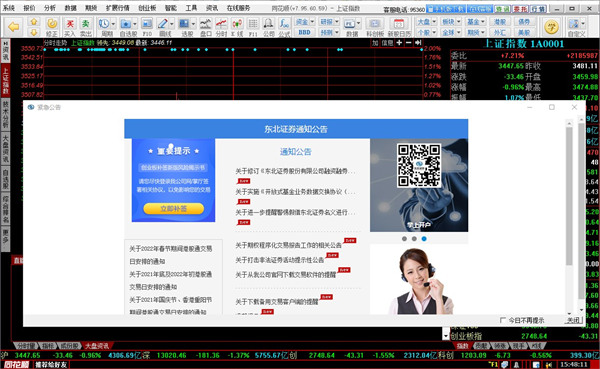
Task: Open the 关于期权程序化交易报告工作 announcement
Action: tap(289, 245)
